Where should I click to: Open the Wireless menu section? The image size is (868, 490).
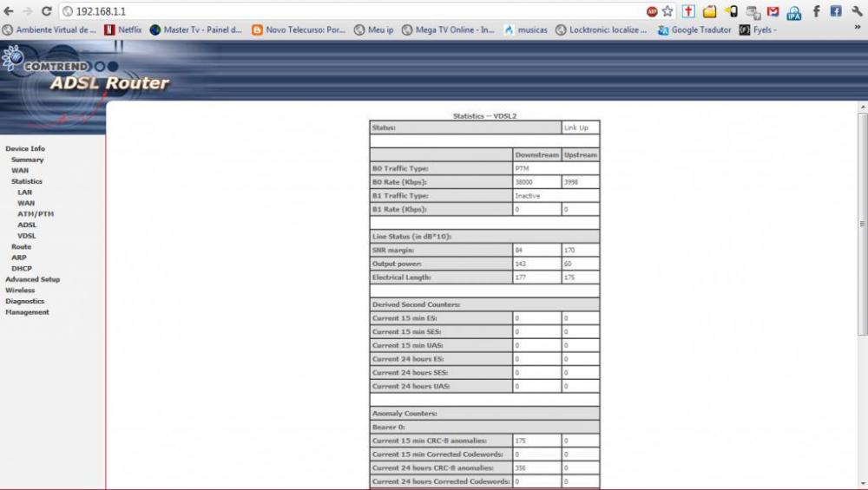click(x=20, y=291)
